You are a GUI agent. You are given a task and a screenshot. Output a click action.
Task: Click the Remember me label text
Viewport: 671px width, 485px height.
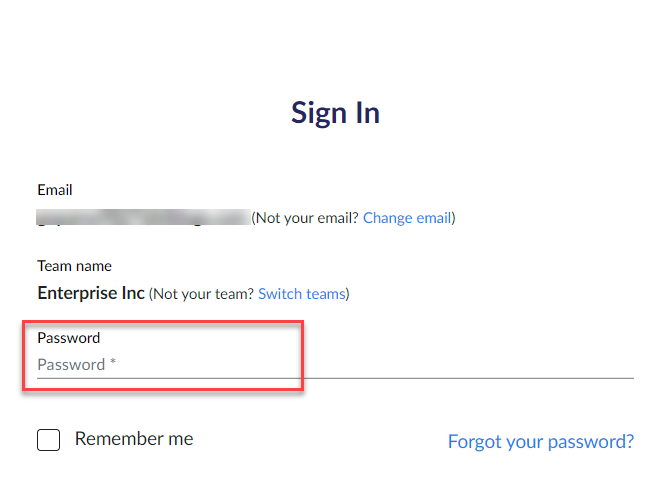click(x=134, y=439)
